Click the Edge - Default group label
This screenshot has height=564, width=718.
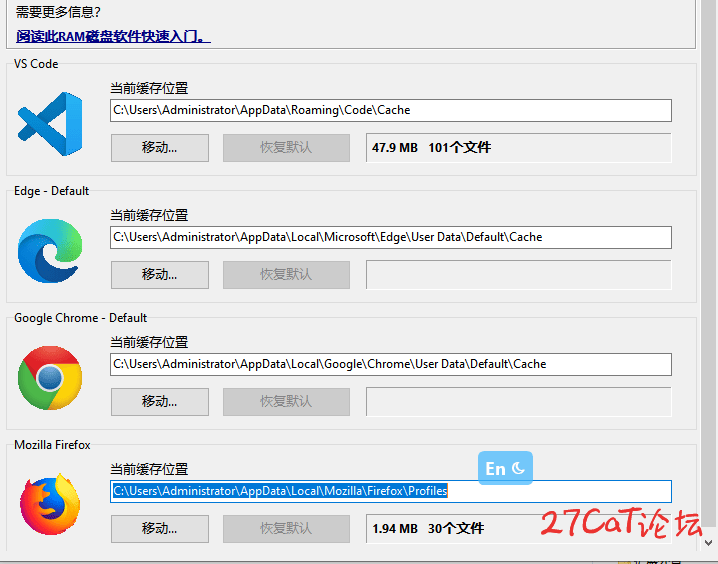point(51,191)
